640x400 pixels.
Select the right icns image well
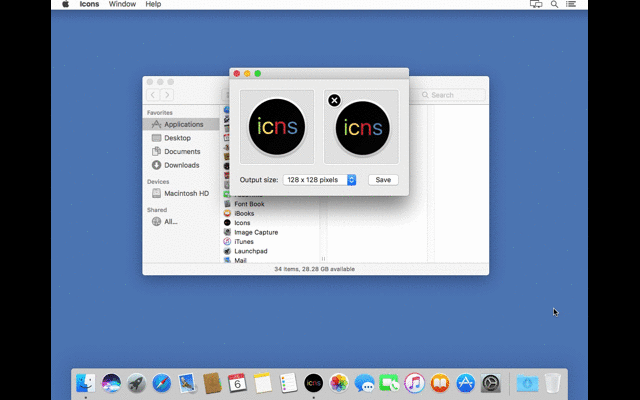click(x=361, y=127)
